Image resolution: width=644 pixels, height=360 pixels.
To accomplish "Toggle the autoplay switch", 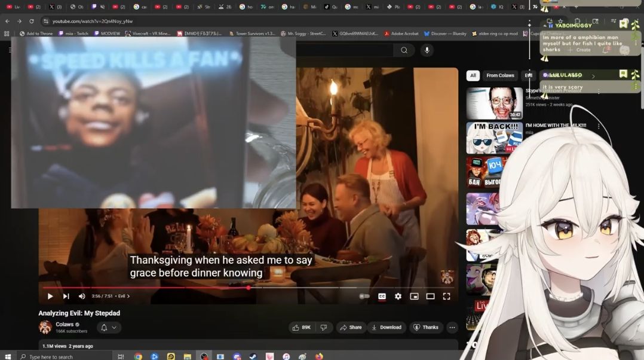I will click(364, 296).
